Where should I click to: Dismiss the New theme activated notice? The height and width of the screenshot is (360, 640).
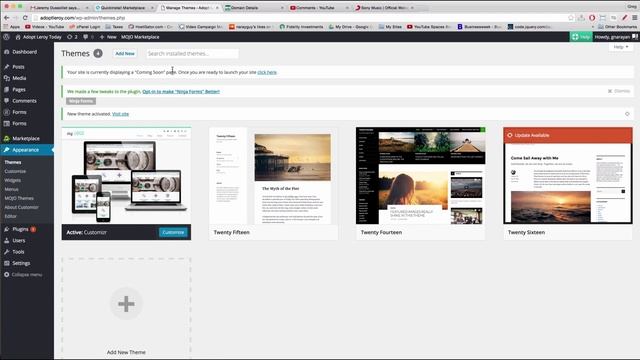(627, 114)
